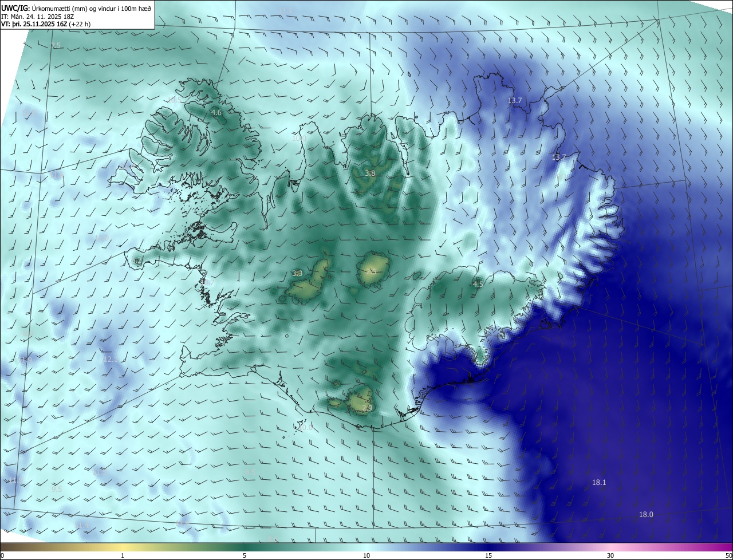Viewport: 733px width, 560px height.
Task: Click the '5' tick on the color scale
Action: 245,555
